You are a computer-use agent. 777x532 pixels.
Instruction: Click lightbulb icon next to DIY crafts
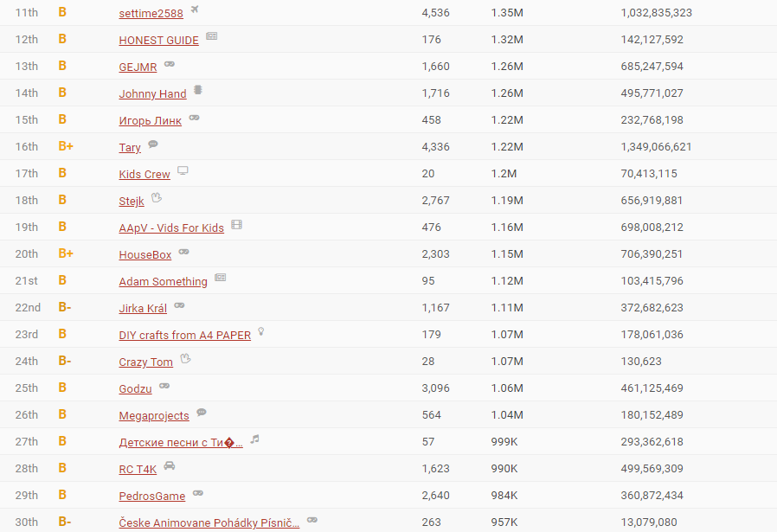point(261,331)
